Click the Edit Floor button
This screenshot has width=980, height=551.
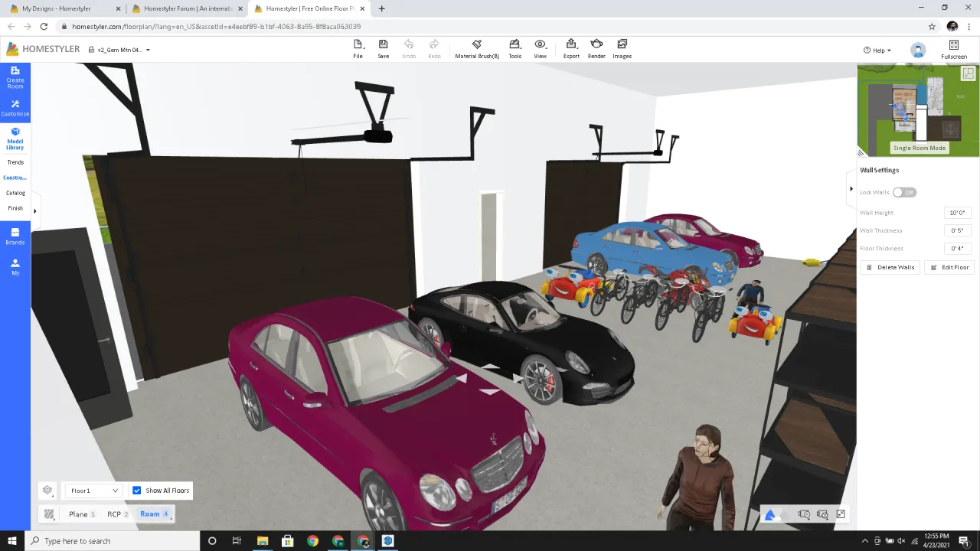click(x=949, y=267)
